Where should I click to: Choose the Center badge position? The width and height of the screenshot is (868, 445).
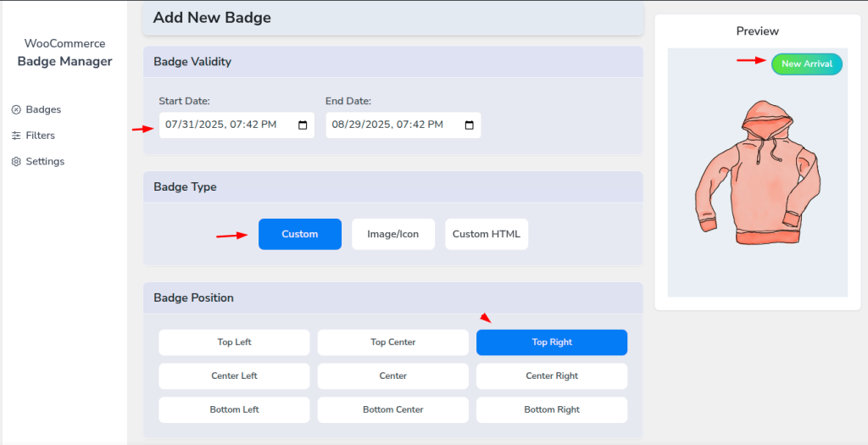(x=393, y=376)
